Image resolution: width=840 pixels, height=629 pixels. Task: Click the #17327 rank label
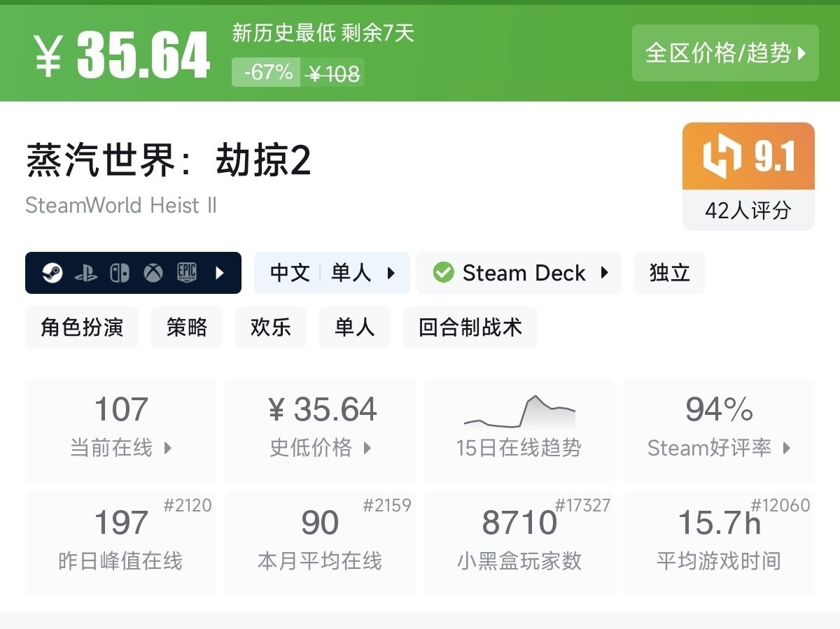(582, 504)
